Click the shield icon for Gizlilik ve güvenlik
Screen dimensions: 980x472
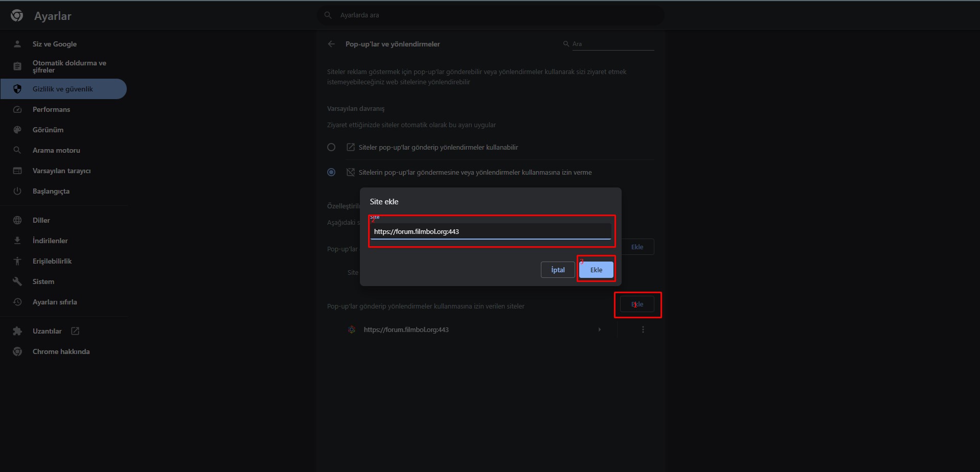click(x=17, y=89)
